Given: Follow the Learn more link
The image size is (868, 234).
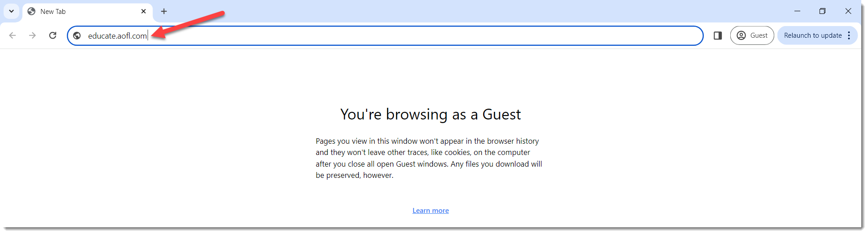Looking at the screenshot, I should coord(431,211).
